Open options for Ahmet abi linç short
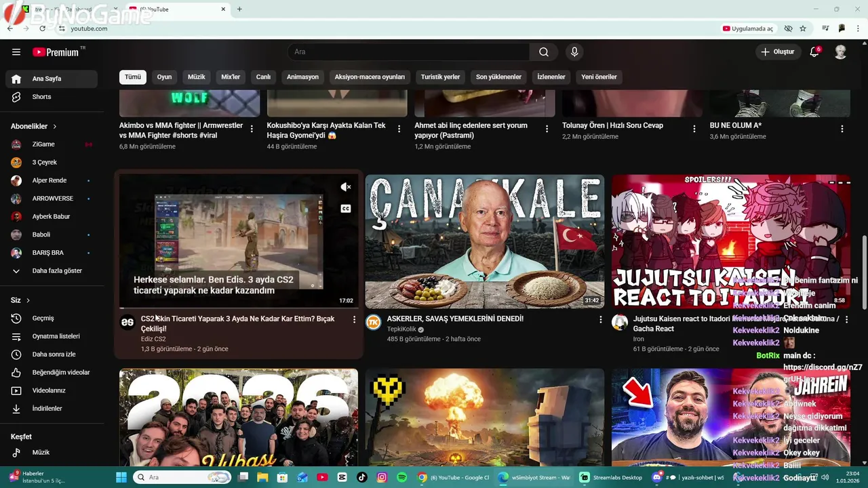 (x=547, y=129)
